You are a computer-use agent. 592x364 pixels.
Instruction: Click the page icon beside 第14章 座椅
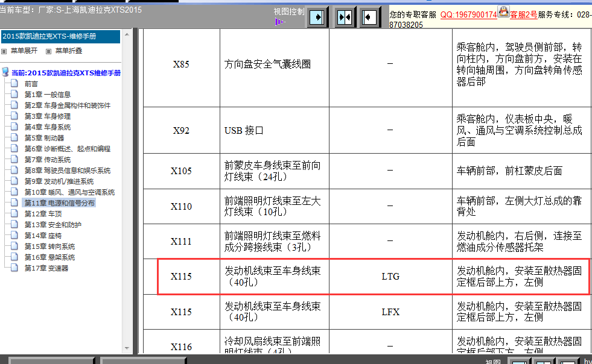pos(14,235)
